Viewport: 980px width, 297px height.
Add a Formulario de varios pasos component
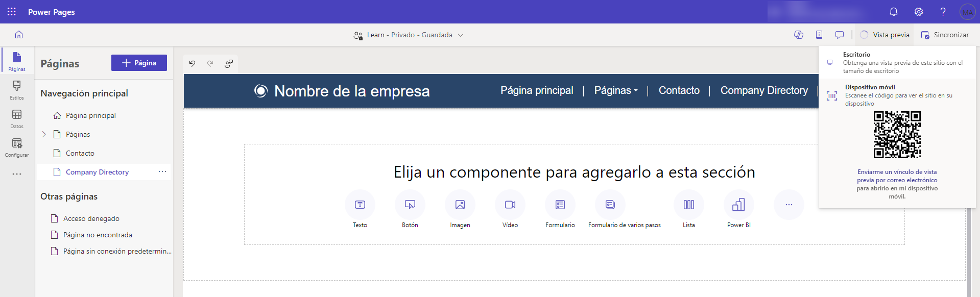(610, 205)
